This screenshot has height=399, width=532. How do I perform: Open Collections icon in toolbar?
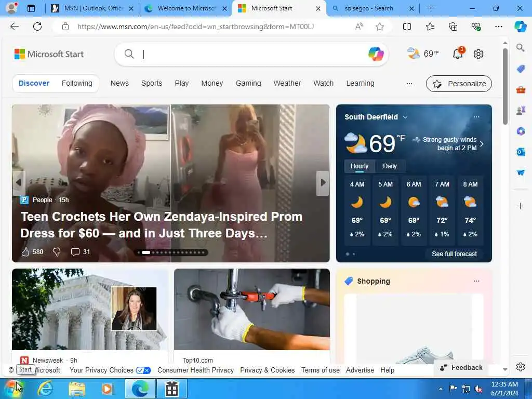click(453, 26)
